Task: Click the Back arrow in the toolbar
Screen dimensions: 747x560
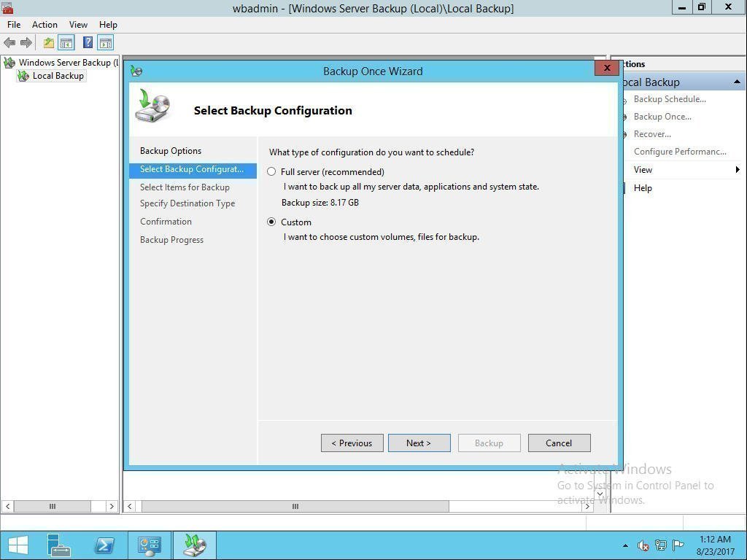Action: click(9, 43)
